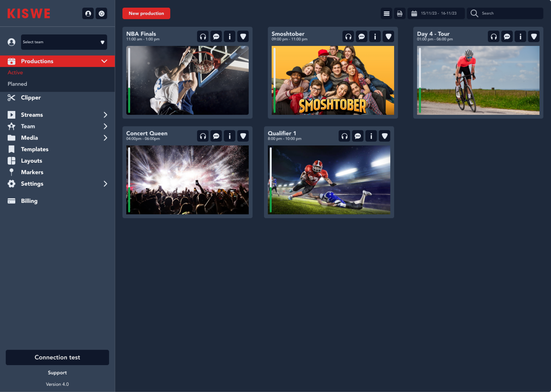
Task: Click the Markers pin icon in sidebar
Action: pos(11,172)
